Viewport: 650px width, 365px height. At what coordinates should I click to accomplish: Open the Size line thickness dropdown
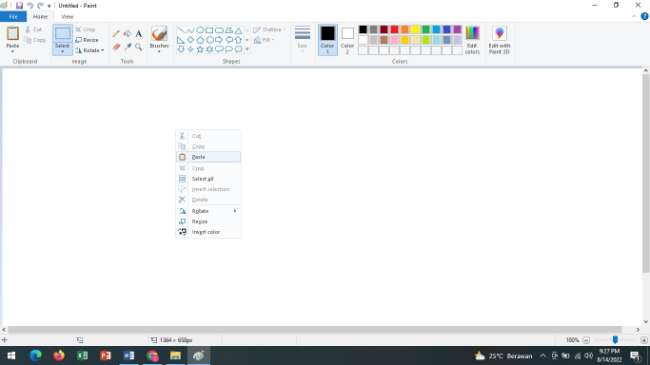tap(303, 40)
